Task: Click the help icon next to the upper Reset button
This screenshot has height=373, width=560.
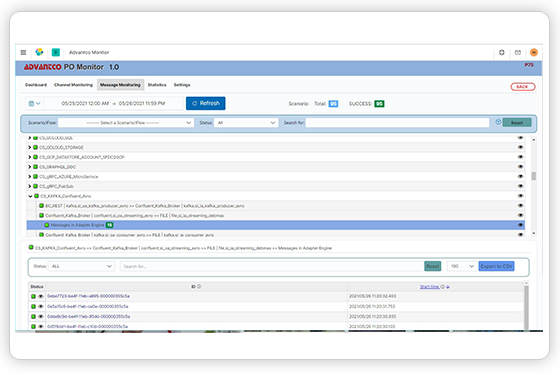Action: 498,122
